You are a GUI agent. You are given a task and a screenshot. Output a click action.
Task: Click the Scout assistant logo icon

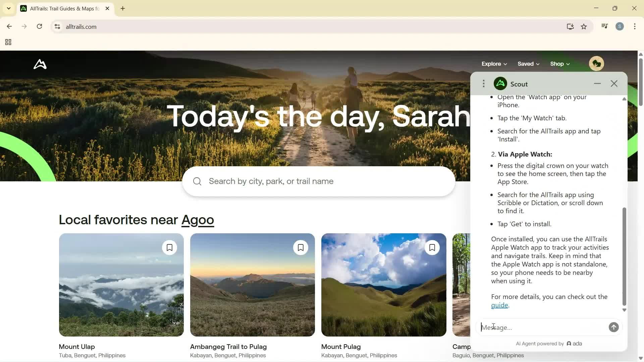click(x=500, y=83)
